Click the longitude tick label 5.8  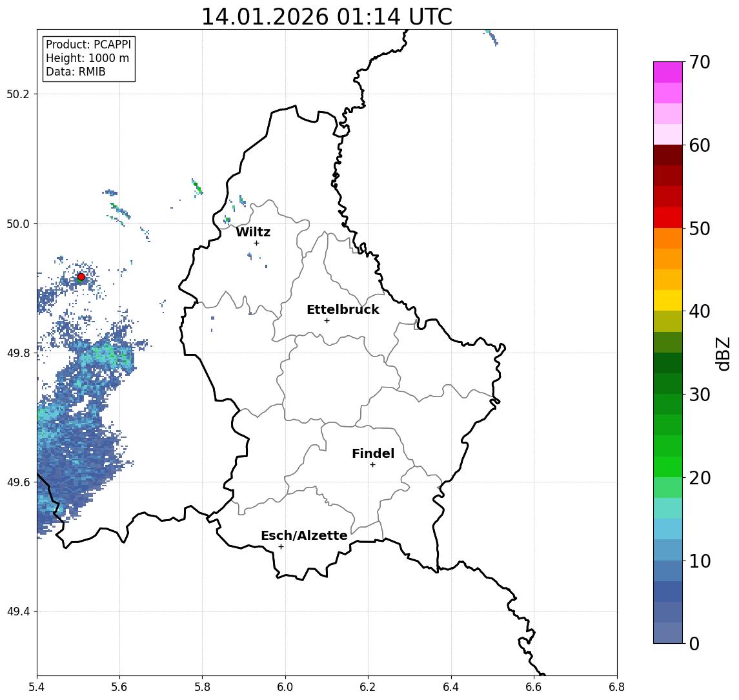(203, 687)
